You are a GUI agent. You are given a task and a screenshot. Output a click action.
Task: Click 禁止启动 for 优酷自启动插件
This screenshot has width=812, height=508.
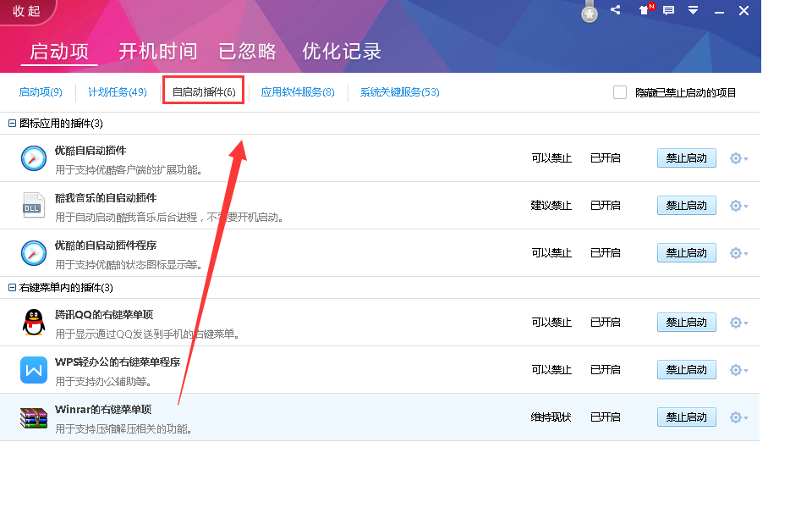point(687,158)
